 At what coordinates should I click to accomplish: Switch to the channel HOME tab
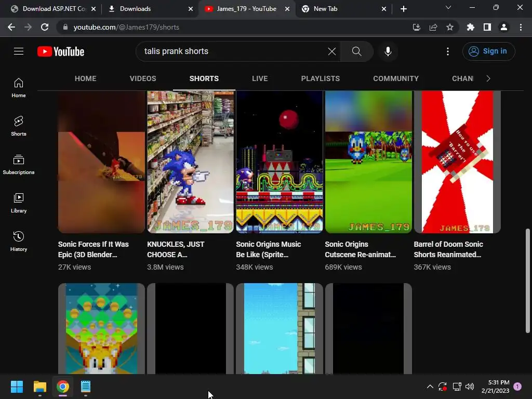point(86,79)
